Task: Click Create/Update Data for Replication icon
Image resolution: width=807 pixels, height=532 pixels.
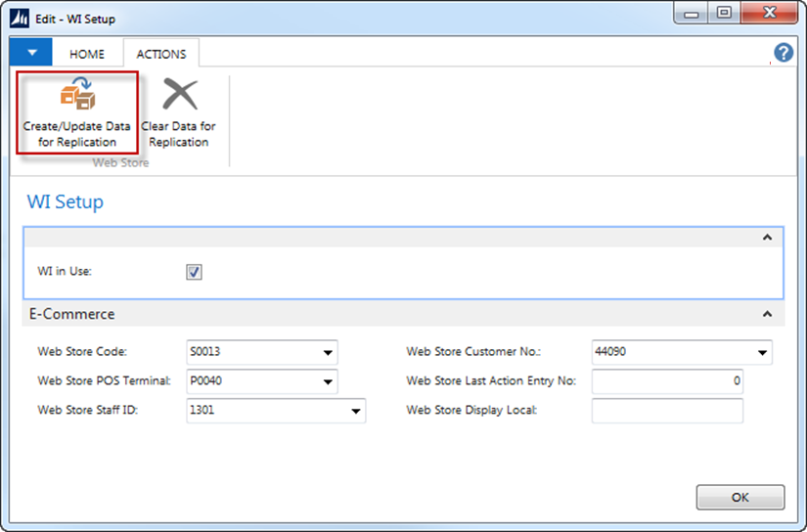Action: click(76, 95)
